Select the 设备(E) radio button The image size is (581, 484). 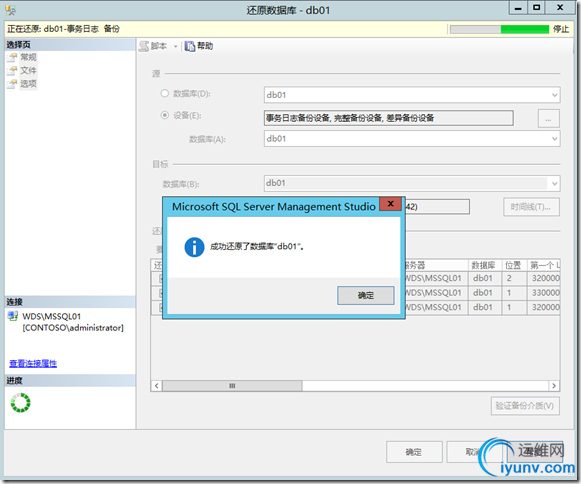(x=165, y=115)
